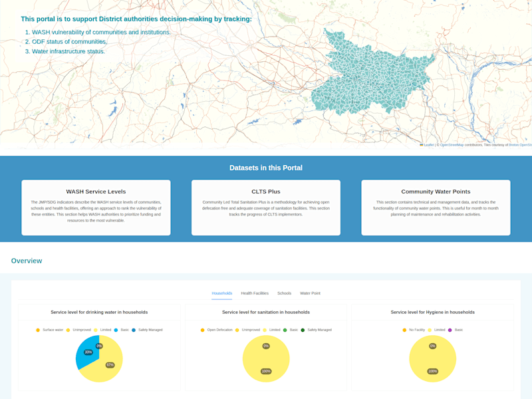Click the sanitation pie chart 100% label
Viewport: 532px width, 399px height.
click(266, 371)
